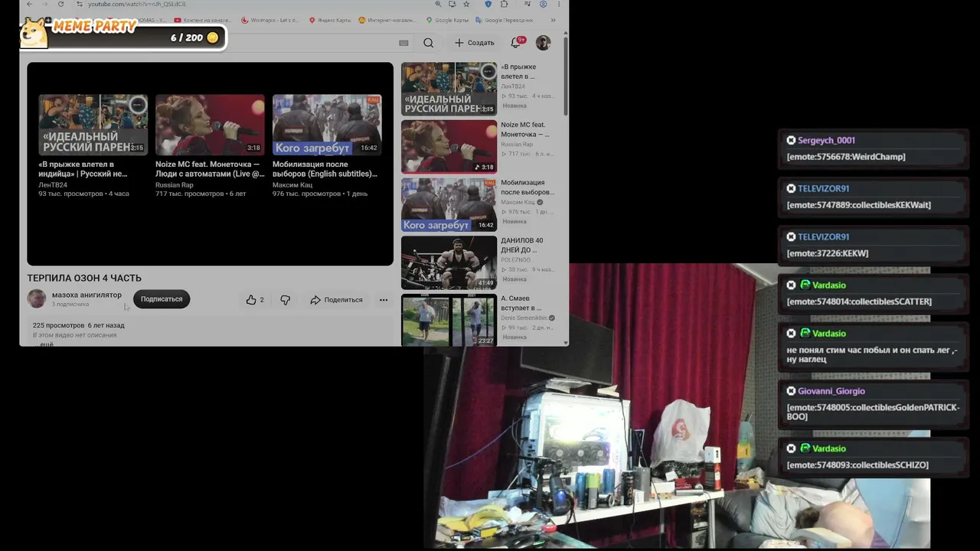Click the X icon beside Sergeych_0001
Image resolution: width=980 pixels, height=551 pixels.
pos(791,140)
